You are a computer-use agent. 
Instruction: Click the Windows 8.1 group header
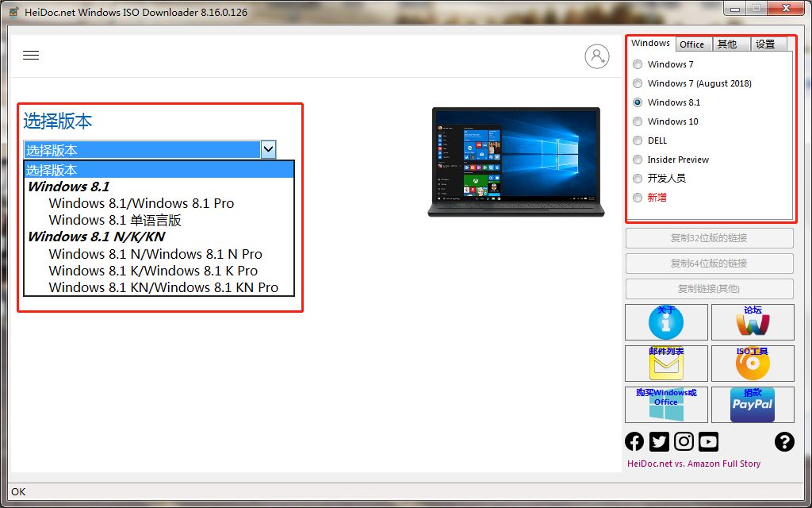coord(68,187)
